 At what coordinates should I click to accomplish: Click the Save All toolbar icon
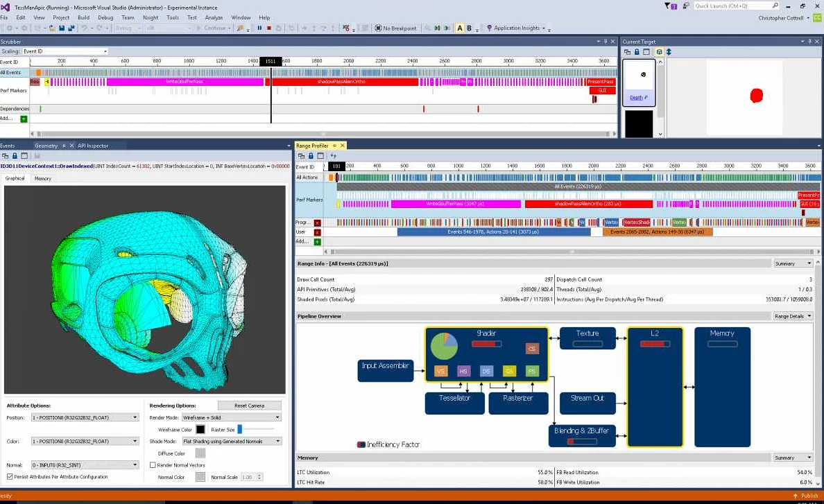point(71,28)
